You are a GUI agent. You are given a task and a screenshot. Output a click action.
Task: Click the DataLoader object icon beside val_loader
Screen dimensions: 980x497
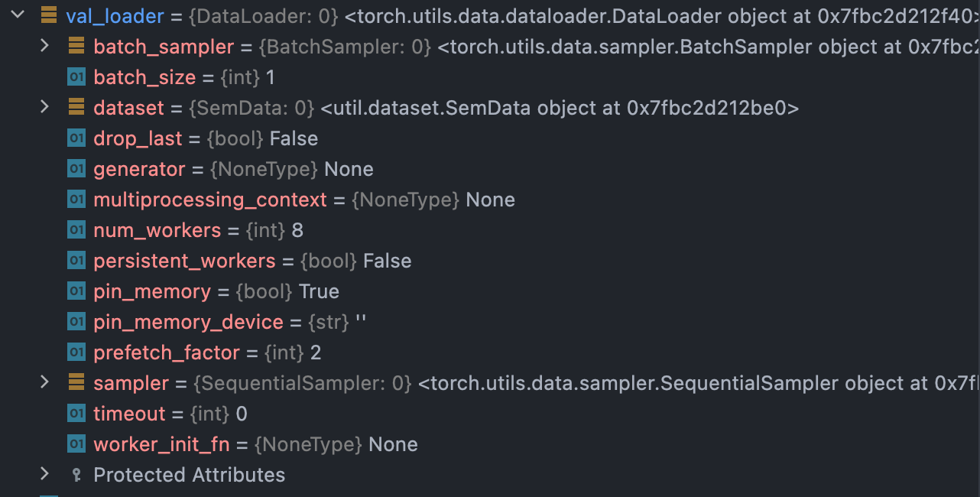point(49,15)
